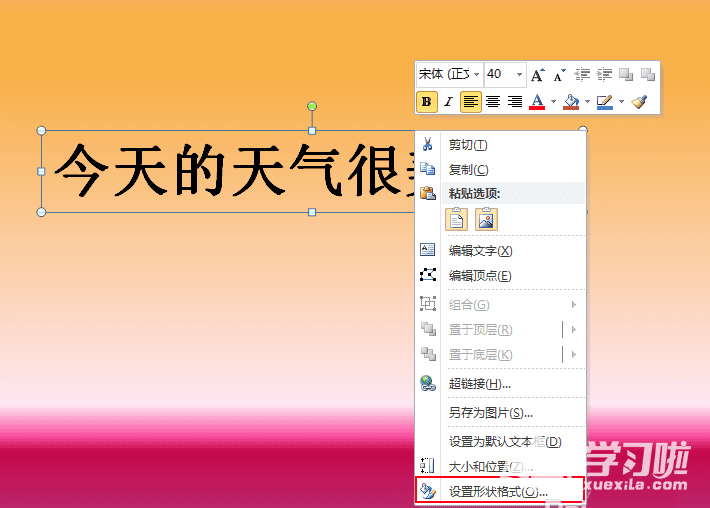Open the font size dropdown
The height and width of the screenshot is (508, 710).
click(x=519, y=75)
